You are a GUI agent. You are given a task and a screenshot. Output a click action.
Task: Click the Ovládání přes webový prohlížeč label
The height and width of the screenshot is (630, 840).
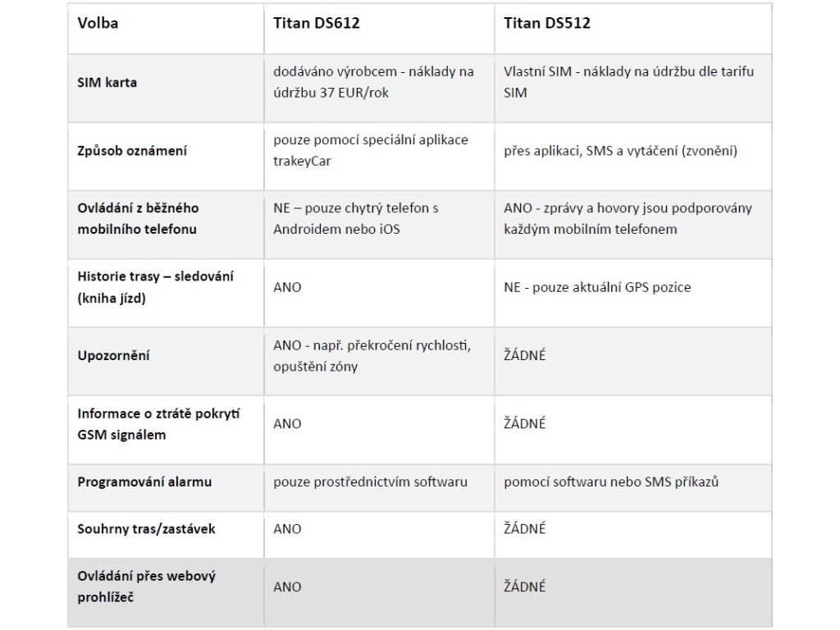[x=146, y=587]
